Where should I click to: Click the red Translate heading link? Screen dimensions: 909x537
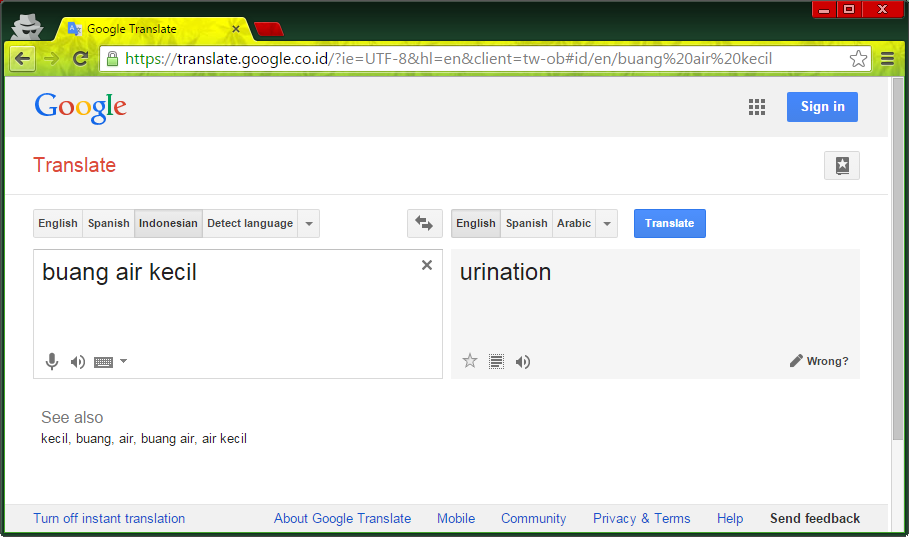click(x=75, y=165)
